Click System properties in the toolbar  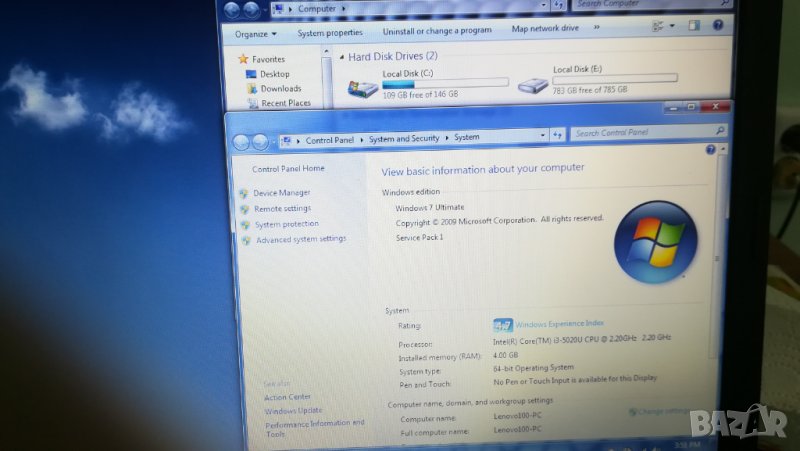(330, 32)
